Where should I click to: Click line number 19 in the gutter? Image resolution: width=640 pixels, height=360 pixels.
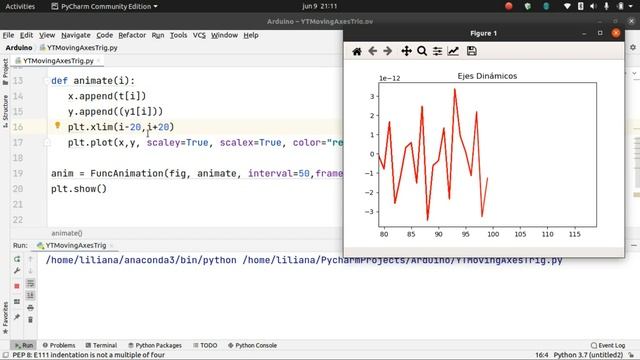click(x=18, y=173)
